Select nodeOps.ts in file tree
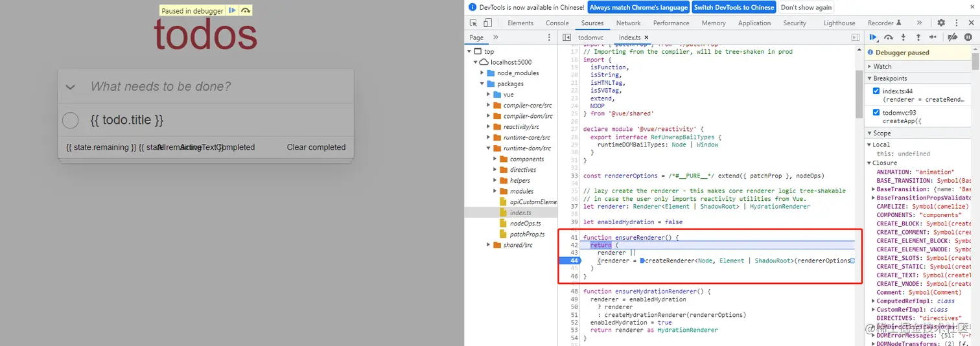The height and width of the screenshot is (346, 980). coord(524,223)
